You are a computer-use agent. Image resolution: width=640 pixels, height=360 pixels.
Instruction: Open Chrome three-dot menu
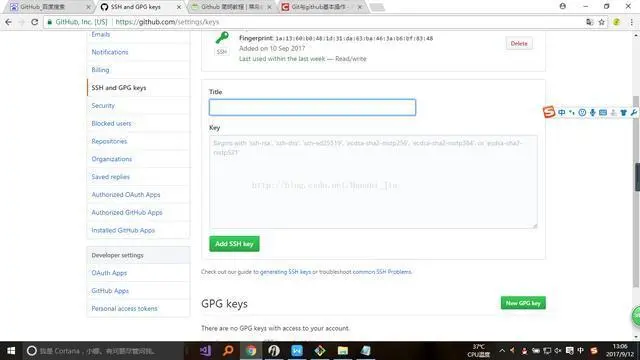631,22
